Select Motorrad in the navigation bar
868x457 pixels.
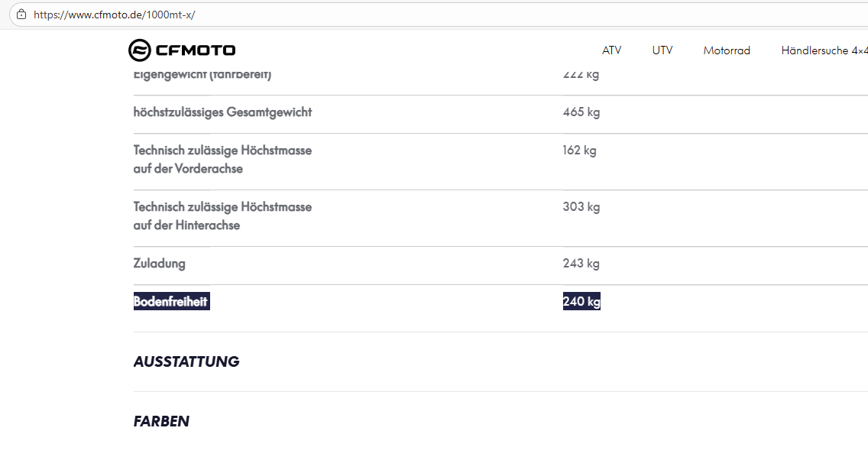click(x=727, y=50)
